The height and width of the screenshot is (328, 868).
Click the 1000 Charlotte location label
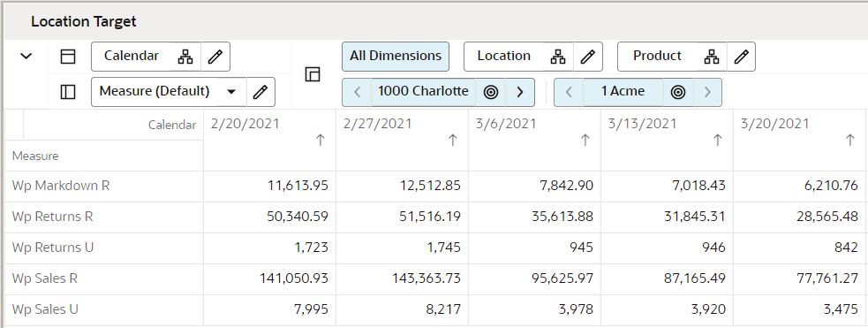(423, 91)
